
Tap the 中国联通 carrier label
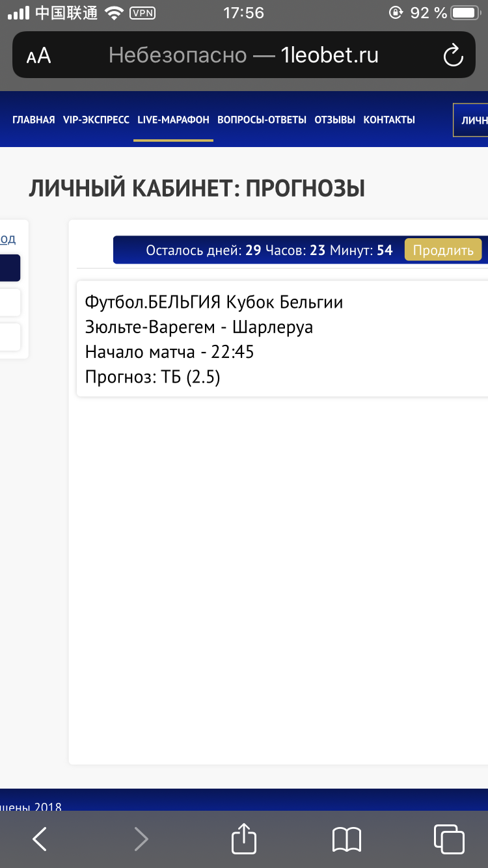point(66,13)
